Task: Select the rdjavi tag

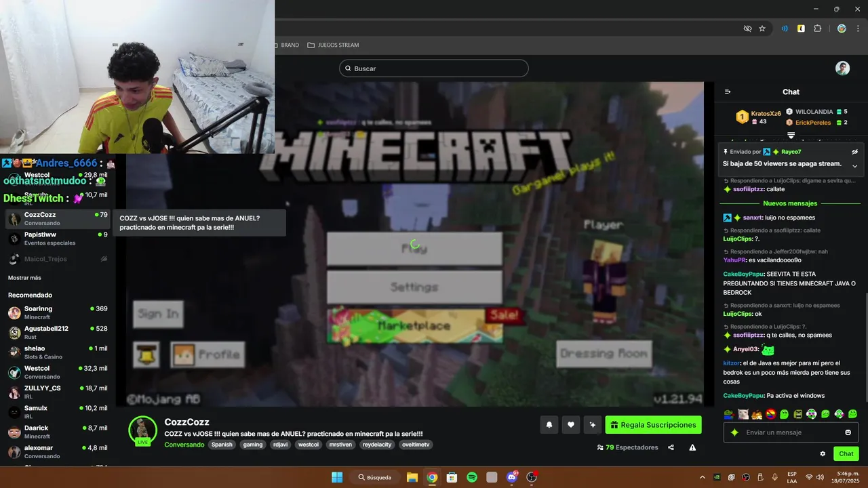Action: click(x=281, y=445)
